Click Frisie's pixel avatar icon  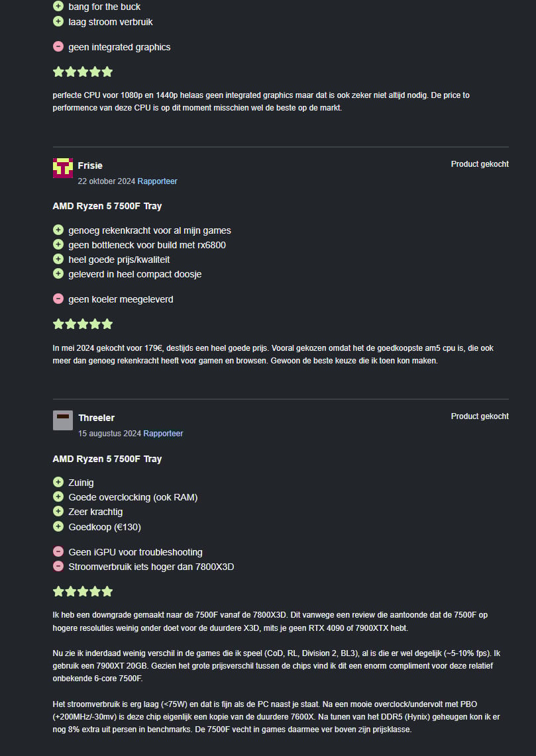tap(63, 167)
